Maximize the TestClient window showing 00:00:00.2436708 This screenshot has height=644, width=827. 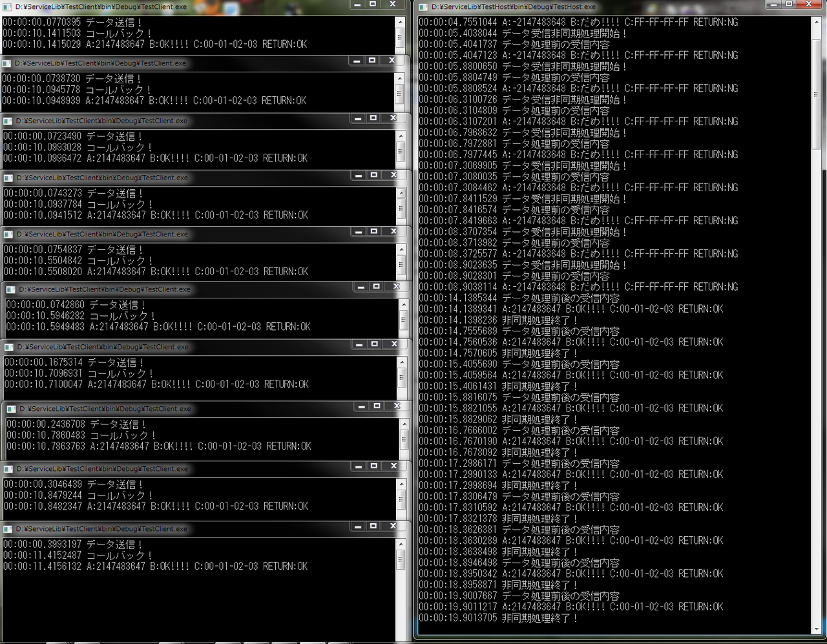pyautogui.click(x=377, y=406)
